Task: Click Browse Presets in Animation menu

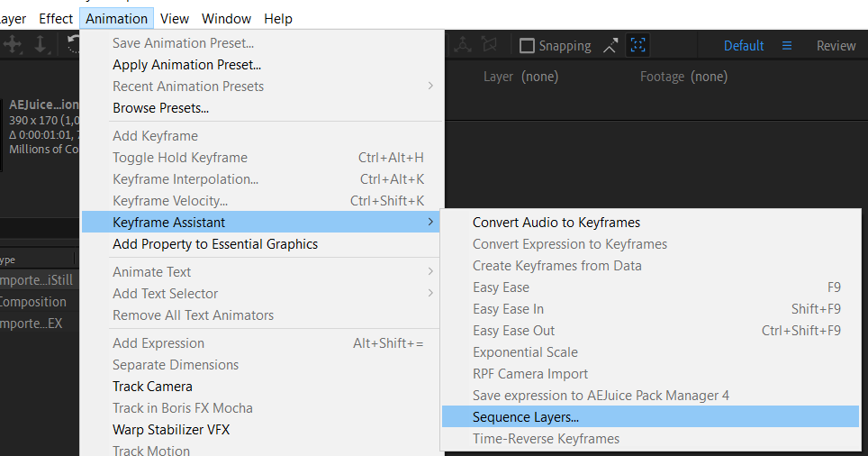Action: 160,108
